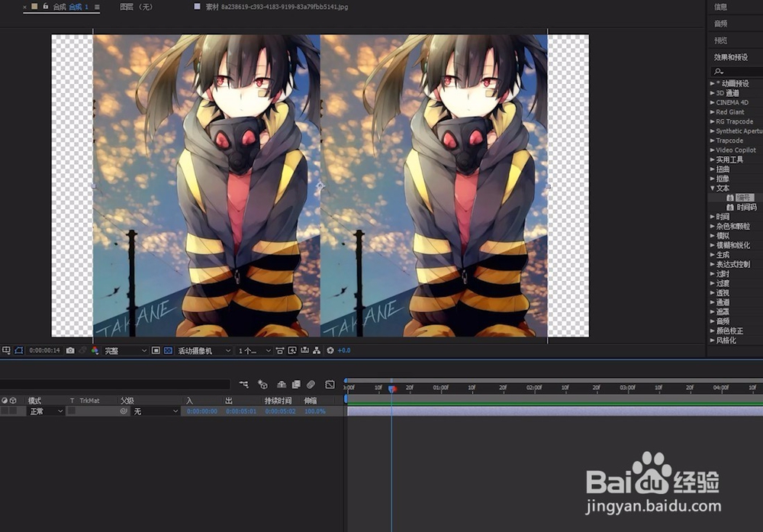
Task: Click the magnification ratio popup icon
Action: point(6,350)
